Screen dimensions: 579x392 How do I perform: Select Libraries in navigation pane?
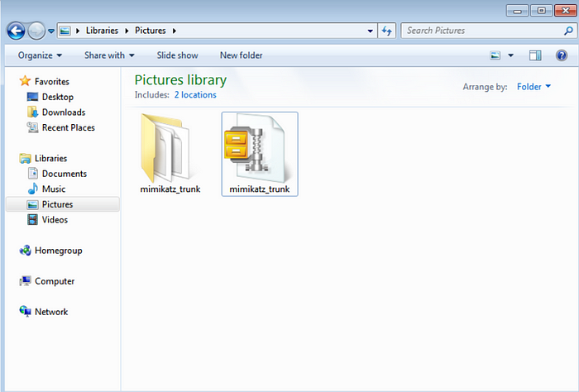coord(51,158)
